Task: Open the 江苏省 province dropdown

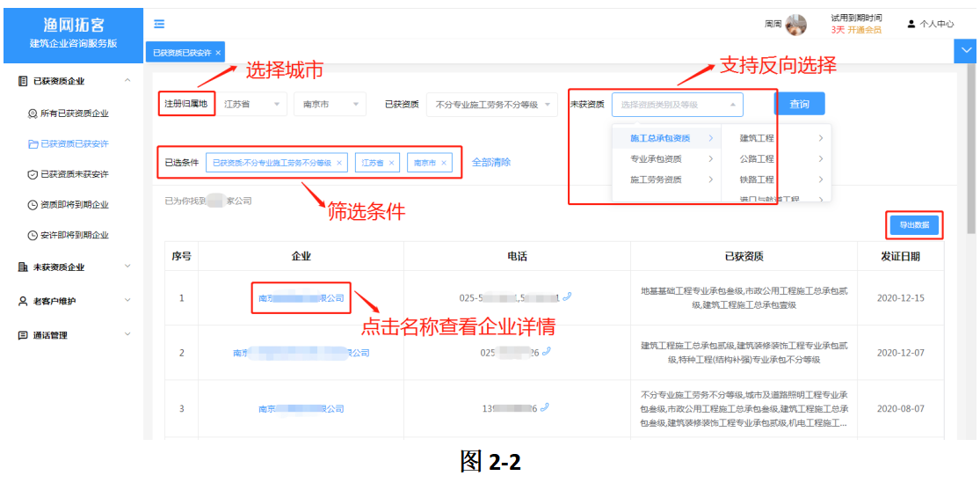Action: click(251, 105)
